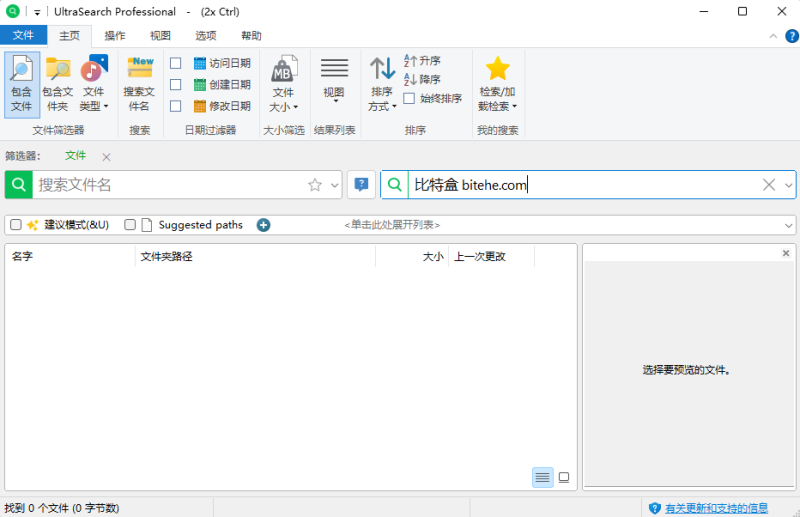Viewport: 800px width, 517px height.
Task: Open the 文件类型 filter menu
Action: click(94, 85)
